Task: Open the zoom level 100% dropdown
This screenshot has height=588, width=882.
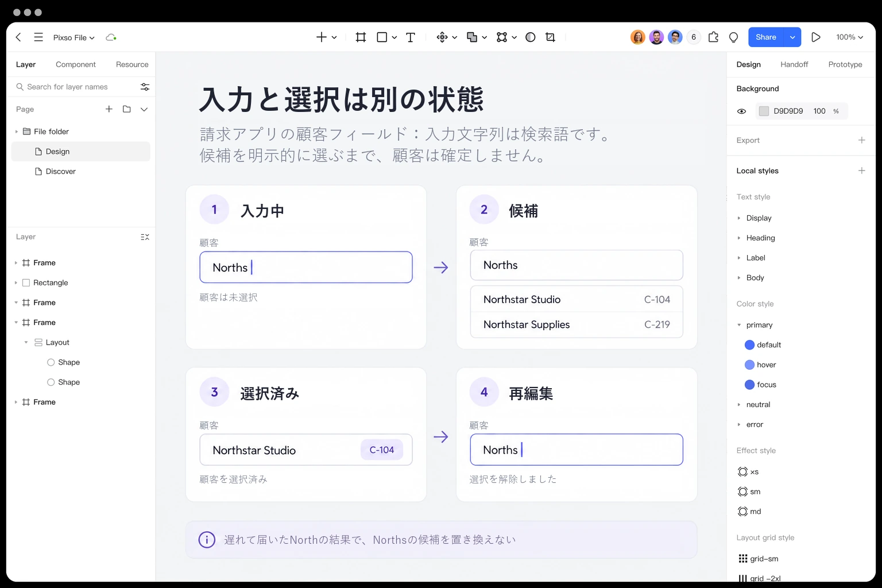Action: pos(850,37)
